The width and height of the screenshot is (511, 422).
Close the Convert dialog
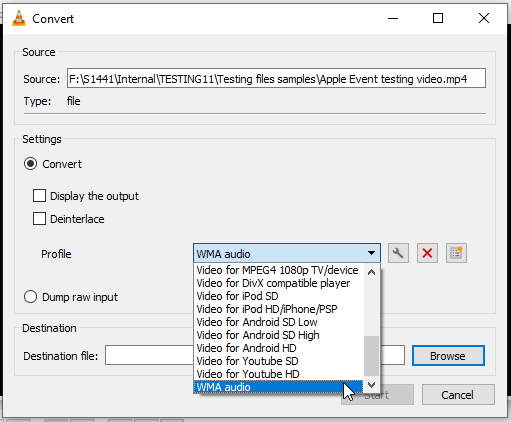[x=484, y=18]
